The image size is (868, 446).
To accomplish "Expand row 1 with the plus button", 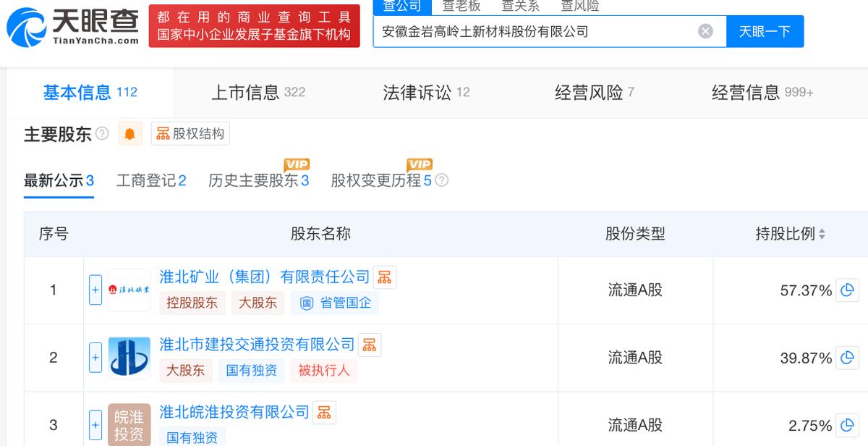I will pyautogui.click(x=95, y=290).
